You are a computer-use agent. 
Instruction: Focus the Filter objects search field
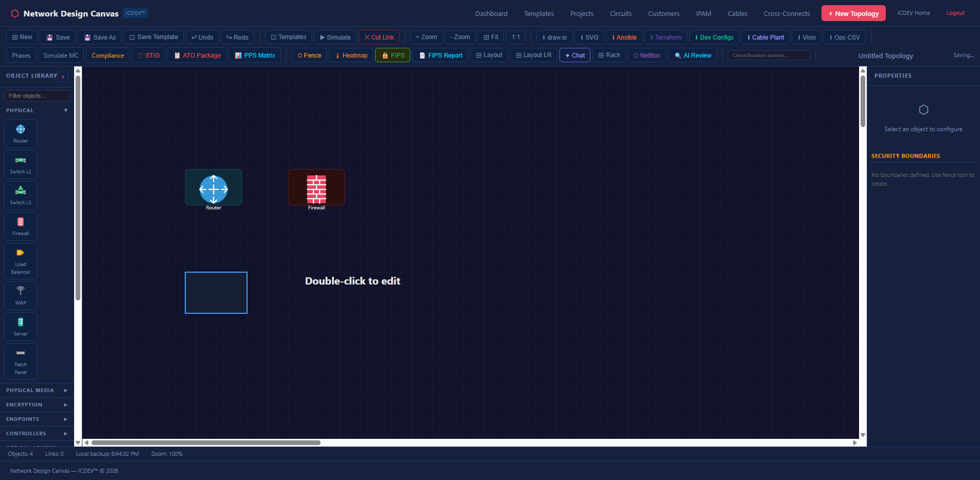37,96
